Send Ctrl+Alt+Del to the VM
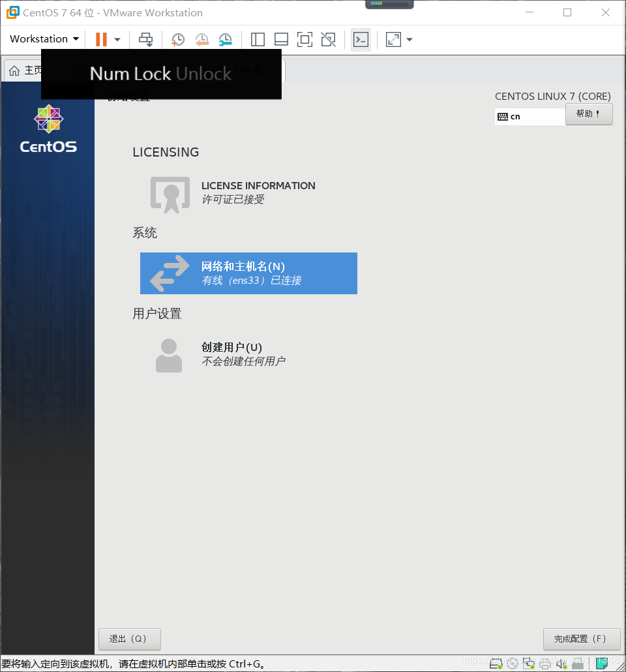Viewport: 626px width, 672px height. (145, 39)
